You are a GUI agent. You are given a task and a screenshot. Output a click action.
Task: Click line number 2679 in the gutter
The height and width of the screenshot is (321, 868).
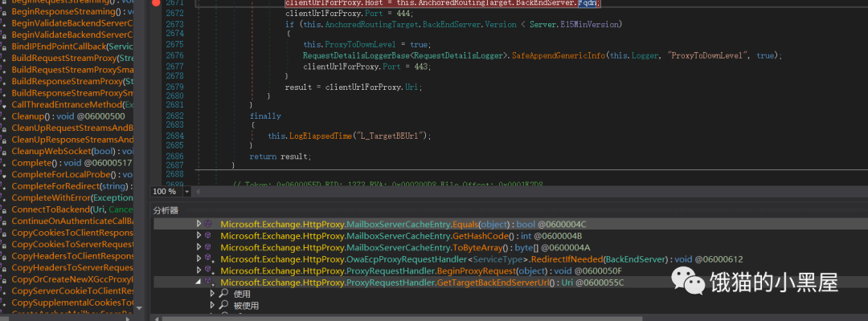(x=174, y=87)
